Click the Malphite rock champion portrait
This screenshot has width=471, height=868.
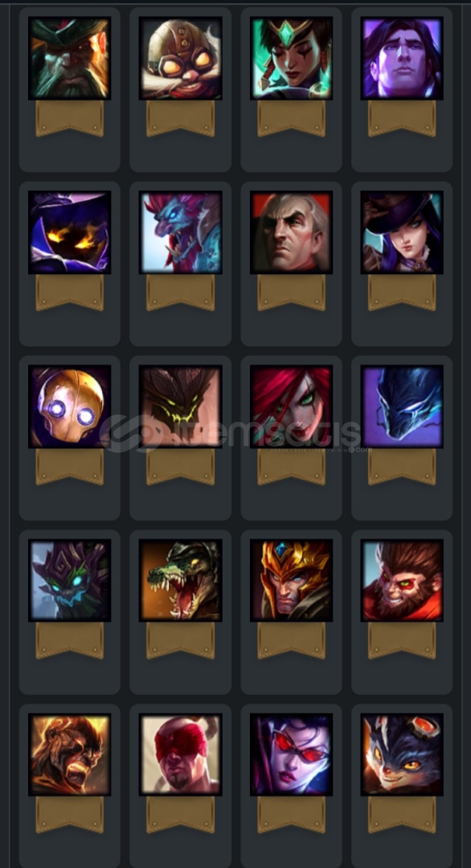[180, 407]
